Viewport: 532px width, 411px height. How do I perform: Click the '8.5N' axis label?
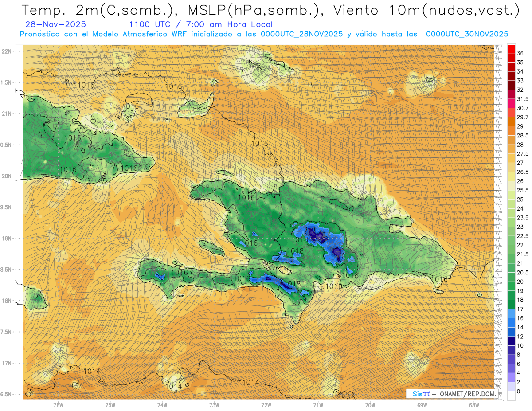click(x=7, y=270)
